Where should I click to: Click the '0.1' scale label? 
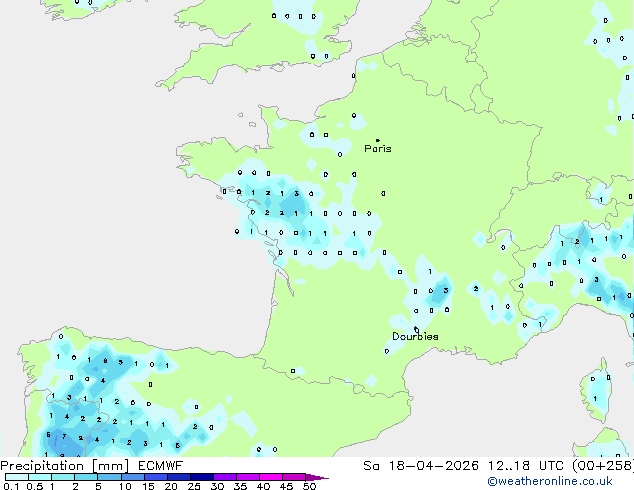tap(11, 486)
